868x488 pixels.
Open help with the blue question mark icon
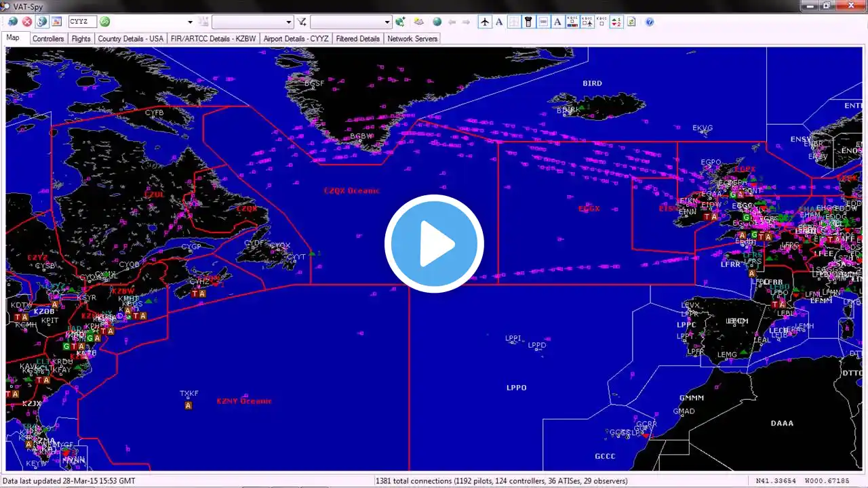(x=650, y=22)
